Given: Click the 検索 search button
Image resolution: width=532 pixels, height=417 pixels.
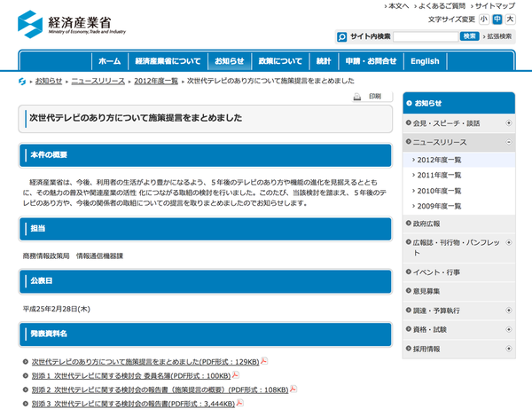Looking at the screenshot, I should click(469, 36).
